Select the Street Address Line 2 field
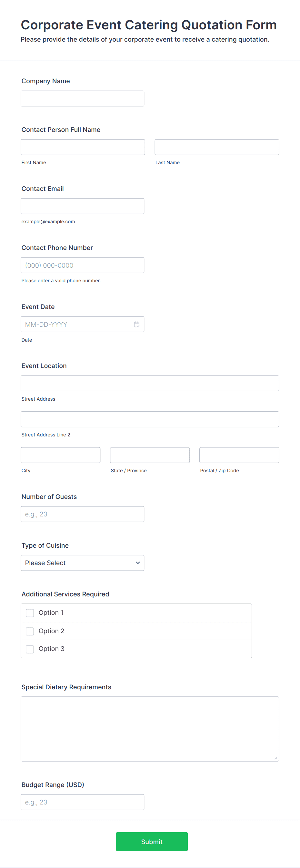300x868 pixels. point(150,419)
